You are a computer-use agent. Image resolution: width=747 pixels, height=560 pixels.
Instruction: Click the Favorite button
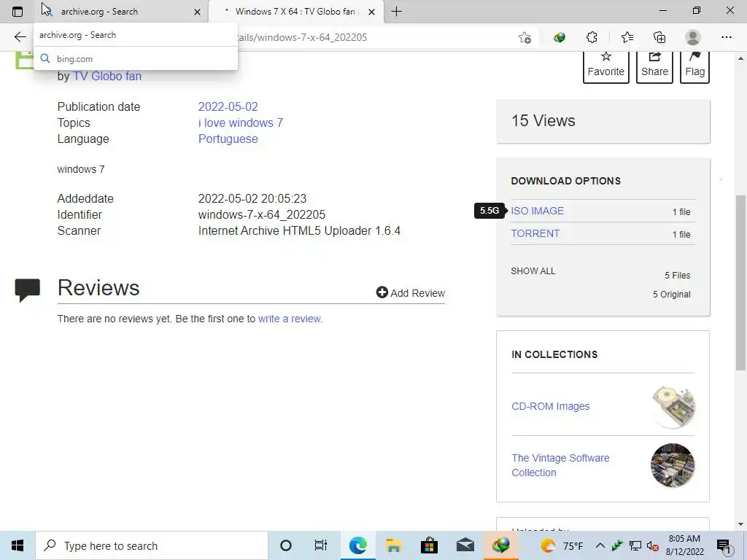606,66
